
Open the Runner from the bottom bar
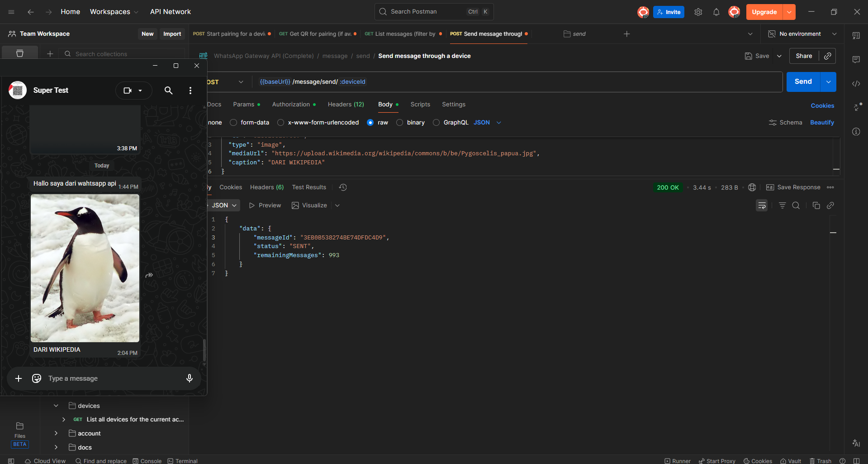[x=678, y=460]
